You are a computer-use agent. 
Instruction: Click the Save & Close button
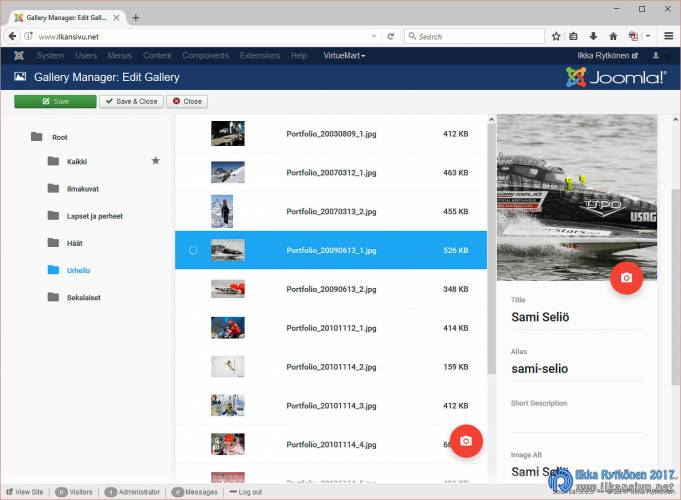point(131,101)
